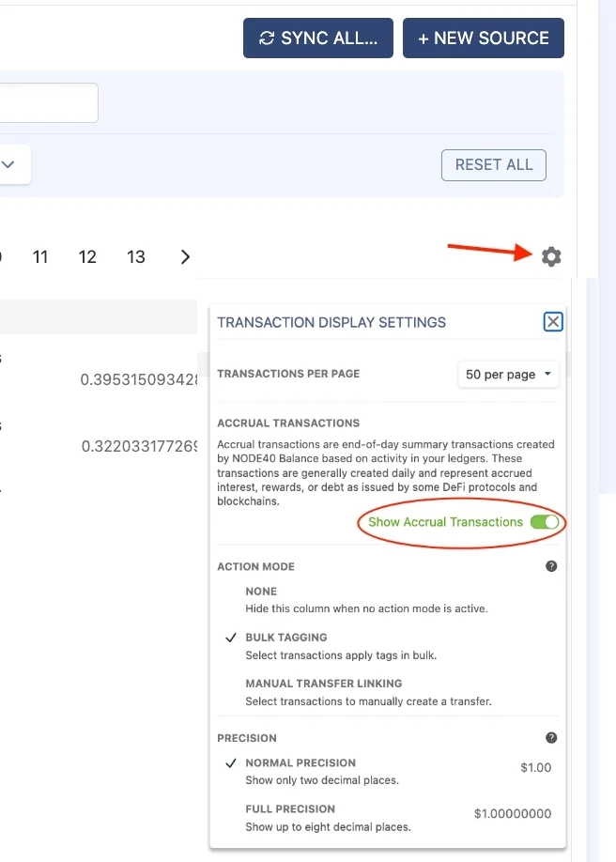Click the Action Mode help icon
Viewport: 616px width, 862px height.
(x=551, y=566)
